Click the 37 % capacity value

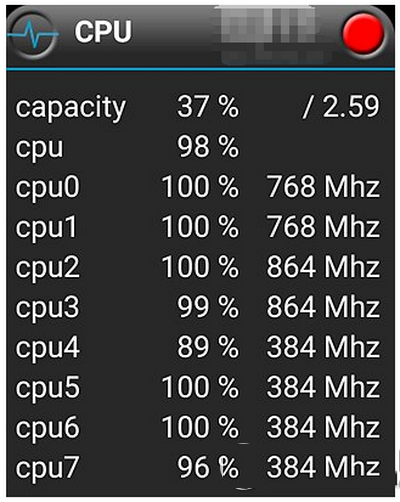pos(208,107)
